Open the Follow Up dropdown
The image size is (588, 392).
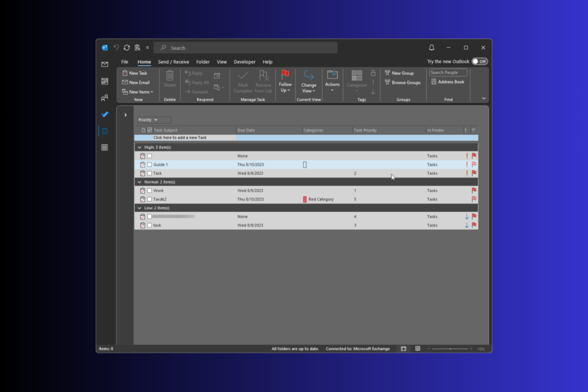click(285, 81)
